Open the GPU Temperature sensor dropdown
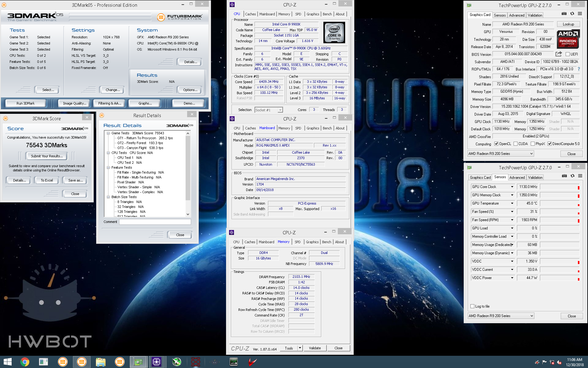Viewport: 588px width, 368px height. [512, 203]
